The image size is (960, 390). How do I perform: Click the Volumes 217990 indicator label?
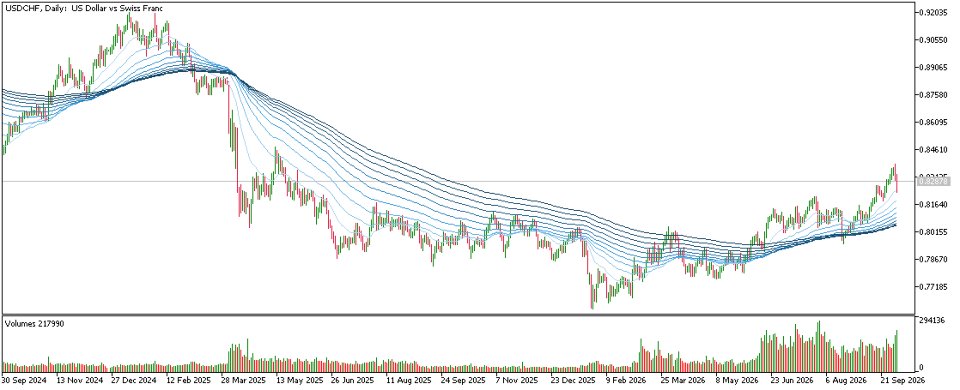[x=34, y=323]
